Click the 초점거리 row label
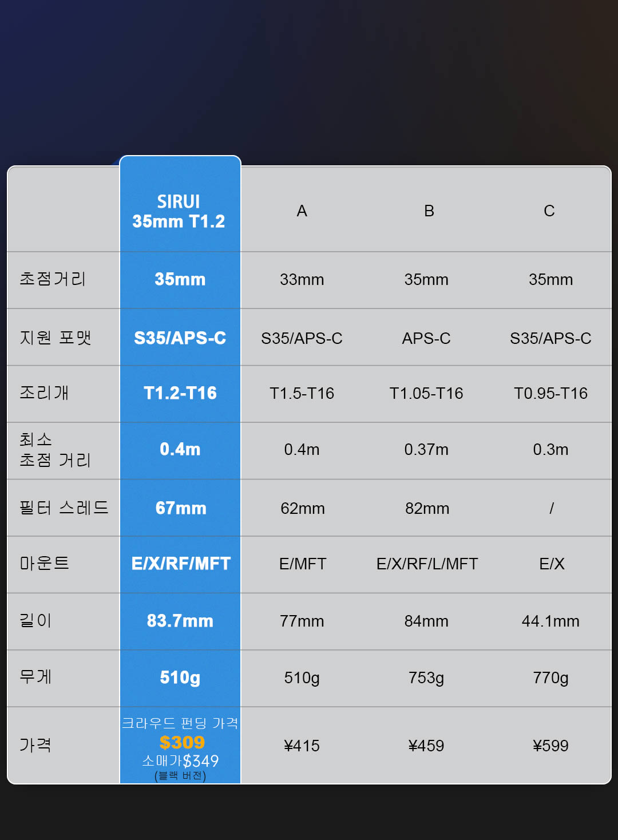The height and width of the screenshot is (840, 618). [53, 279]
